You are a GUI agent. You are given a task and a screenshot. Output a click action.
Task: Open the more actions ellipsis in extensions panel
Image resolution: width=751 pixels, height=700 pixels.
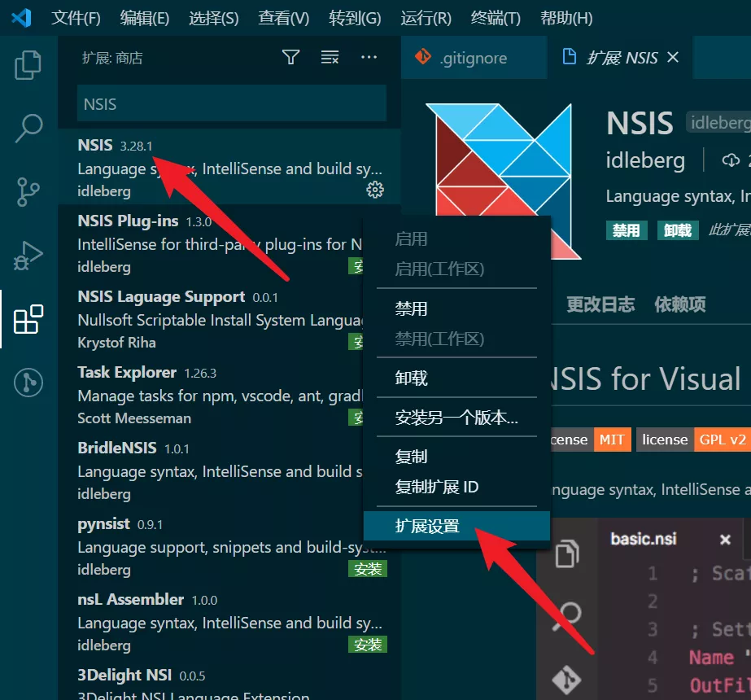(x=369, y=58)
